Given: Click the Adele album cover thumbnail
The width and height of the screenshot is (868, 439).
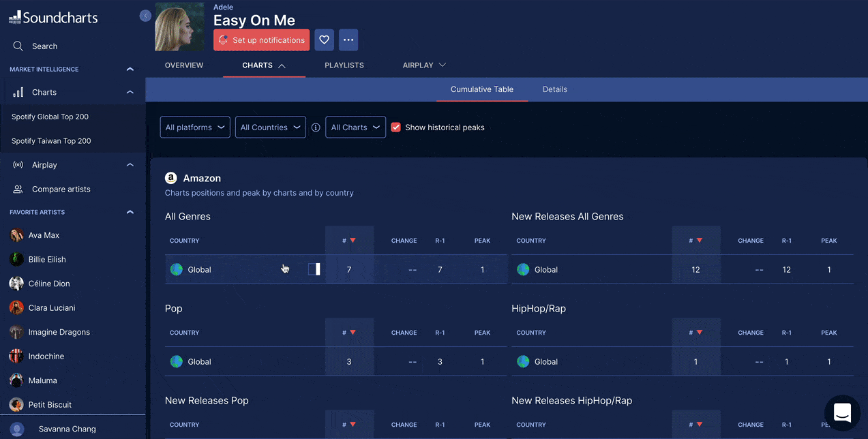Looking at the screenshot, I should coord(179,27).
